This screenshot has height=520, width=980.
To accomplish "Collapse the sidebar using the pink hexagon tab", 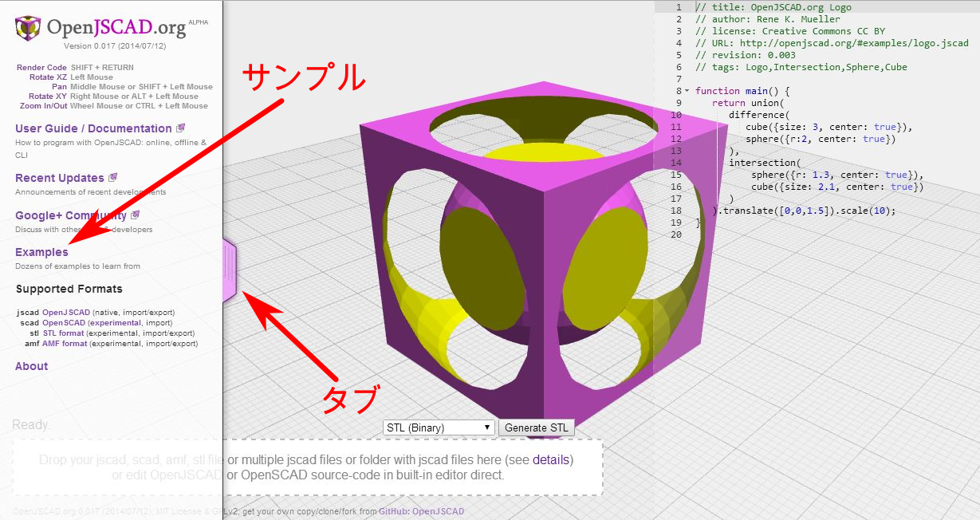I will pos(230,270).
